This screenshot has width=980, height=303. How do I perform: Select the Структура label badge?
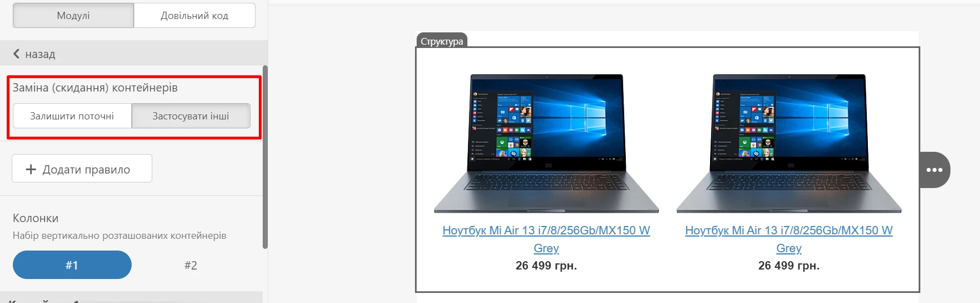[x=442, y=41]
